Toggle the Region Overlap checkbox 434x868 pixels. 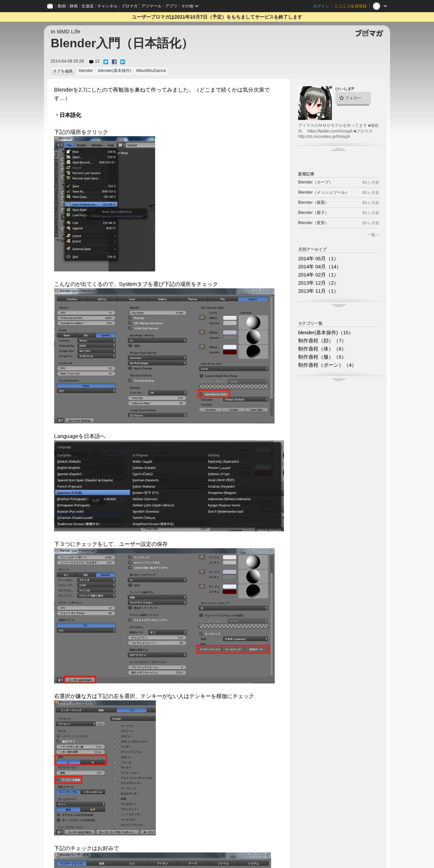coord(130,368)
